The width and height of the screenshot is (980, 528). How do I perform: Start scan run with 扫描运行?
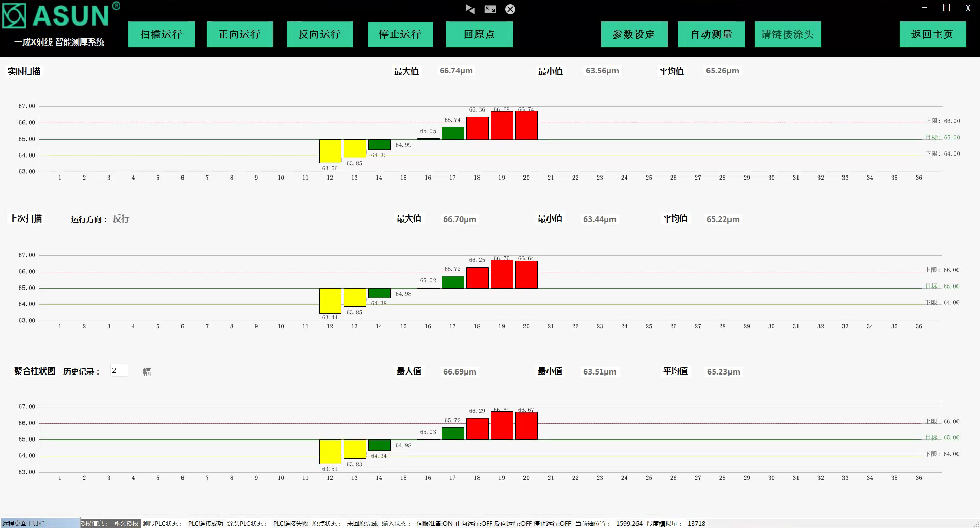tap(161, 34)
